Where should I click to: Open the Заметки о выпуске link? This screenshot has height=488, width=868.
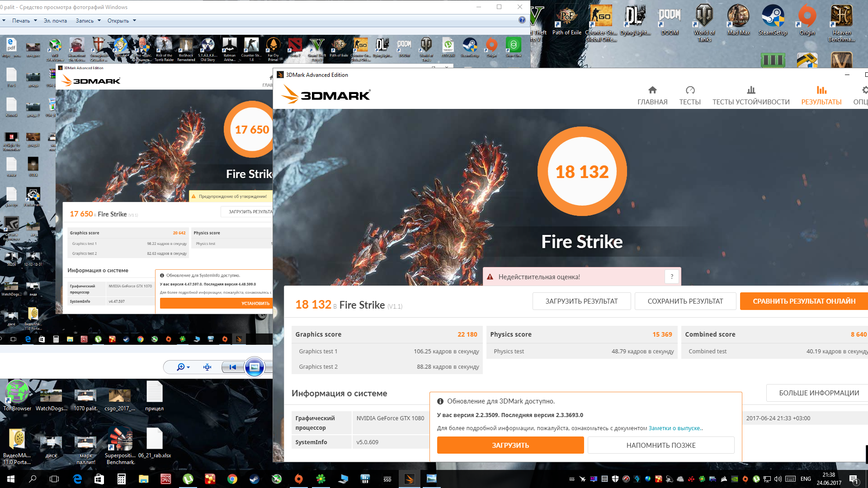[675, 428]
